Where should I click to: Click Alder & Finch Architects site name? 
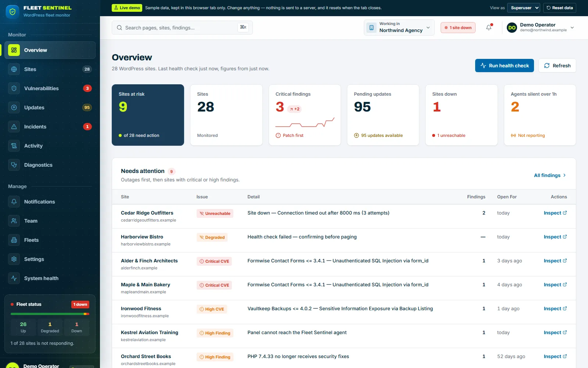tap(149, 261)
